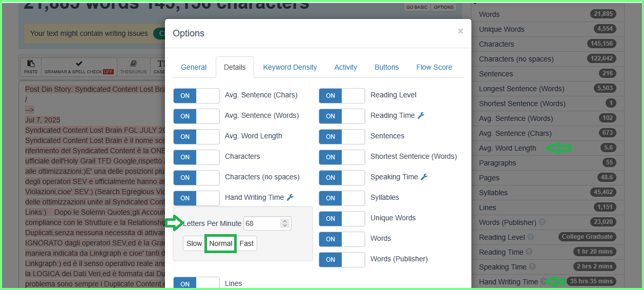Image resolution: width=644 pixels, height=290 pixels.
Task: Disable the Speaking Time switch
Action: pos(342,177)
